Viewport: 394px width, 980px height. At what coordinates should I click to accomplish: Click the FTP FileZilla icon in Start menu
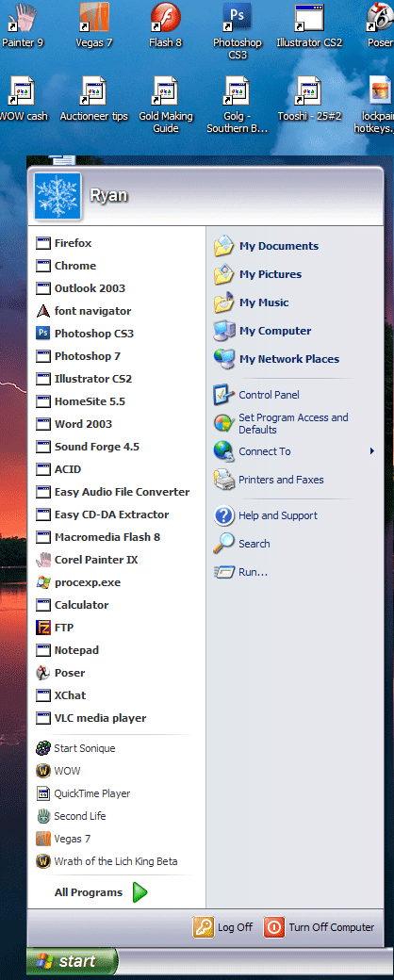click(x=43, y=628)
